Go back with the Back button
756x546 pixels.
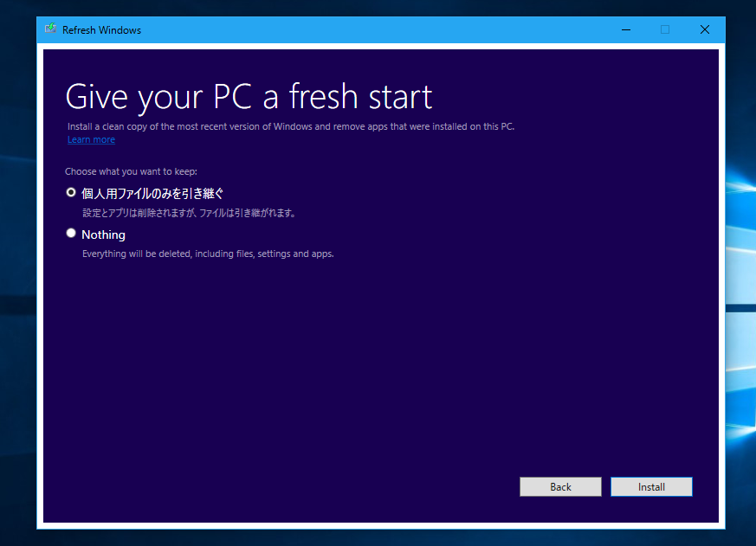pos(560,486)
